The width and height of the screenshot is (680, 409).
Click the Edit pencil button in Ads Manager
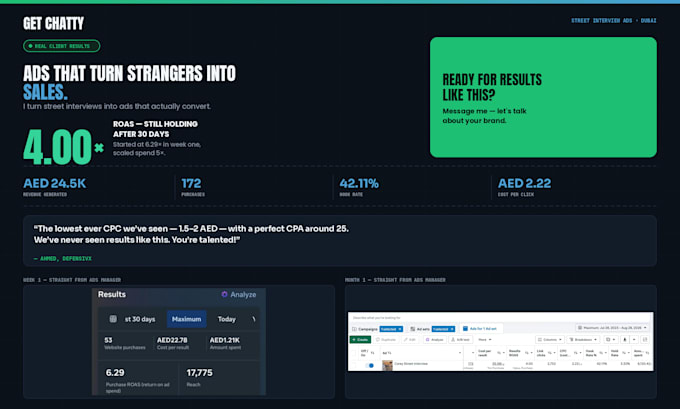point(410,340)
